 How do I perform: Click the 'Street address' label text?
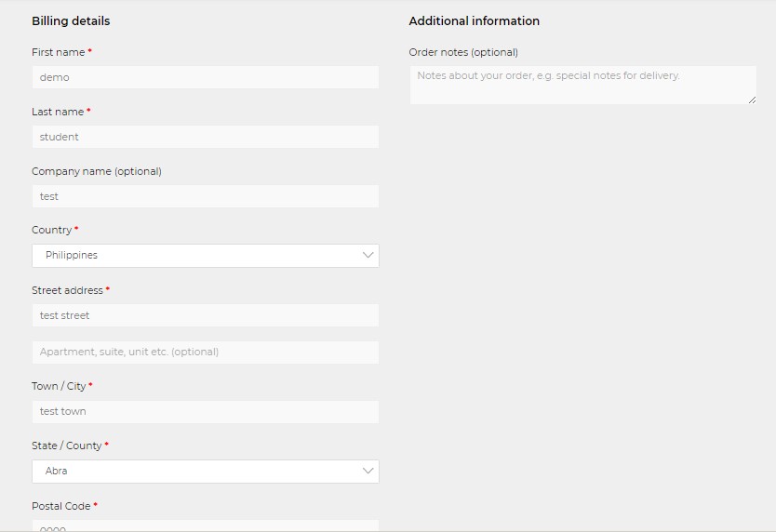[x=67, y=290]
